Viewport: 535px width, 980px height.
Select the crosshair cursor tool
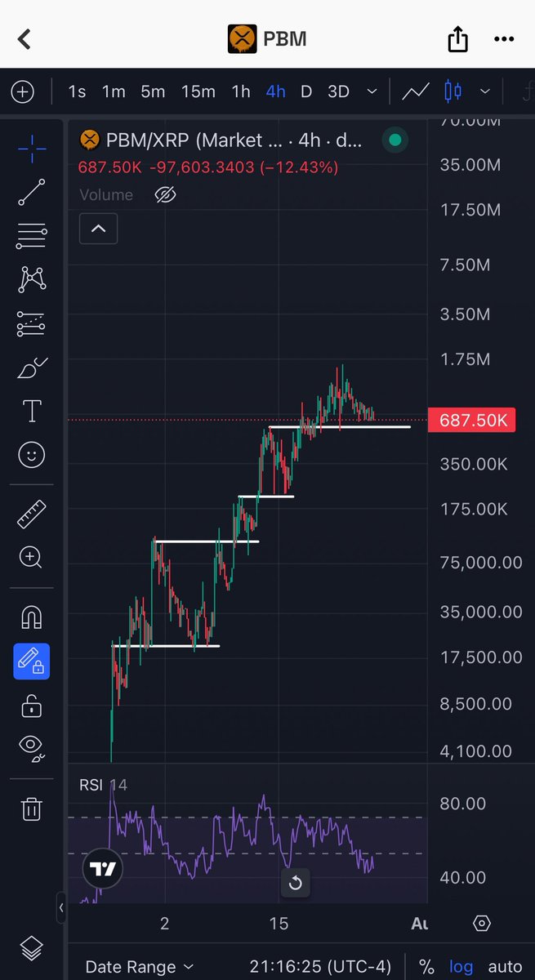[x=31, y=148]
